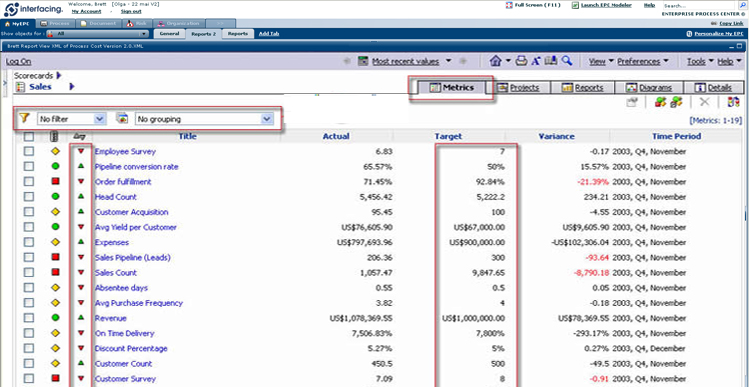Check the Pipeline conversion rate row checkbox
Image resolution: width=749 pixels, height=387 pixels.
click(x=29, y=167)
